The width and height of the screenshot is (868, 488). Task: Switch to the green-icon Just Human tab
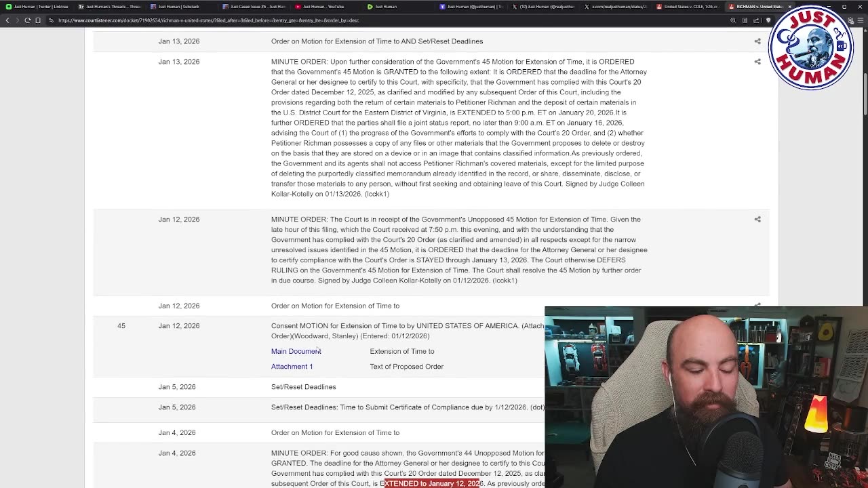click(398, 7)
